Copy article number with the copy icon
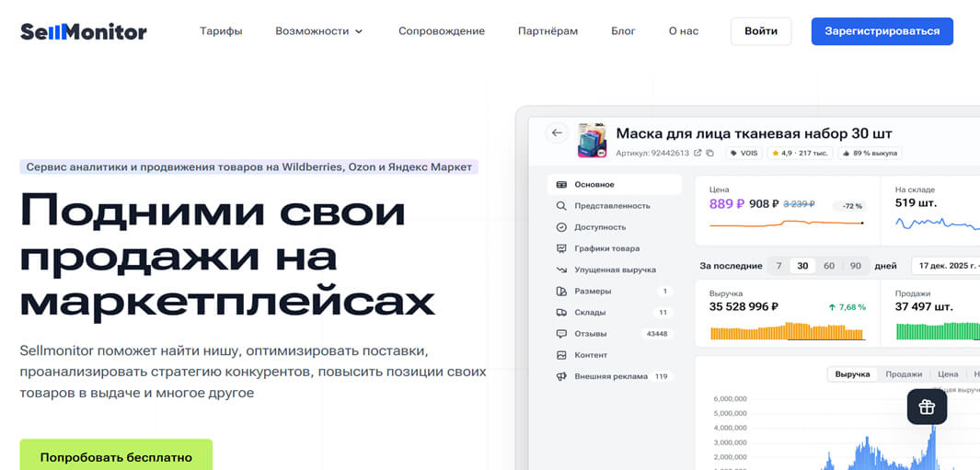The image size is (980, 470). pyautogui.click(x=709, y=153)
